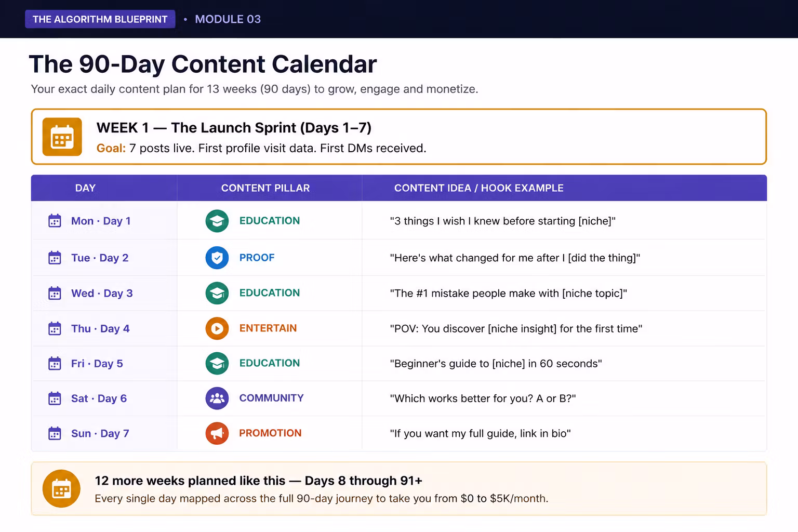Screen dimensions: 798x532
Task: Click the "12 more weeks planned like this" heading
Action: tap(259, 481)
